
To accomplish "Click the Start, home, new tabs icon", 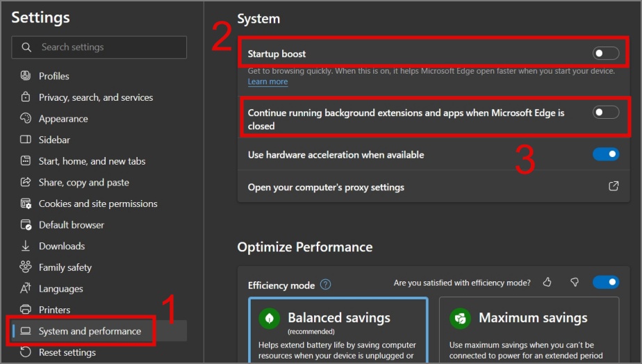I will click(26, 161).
